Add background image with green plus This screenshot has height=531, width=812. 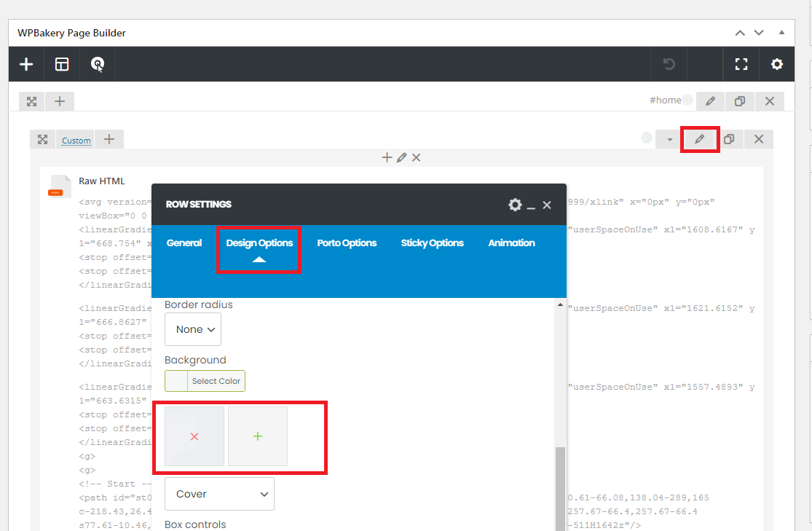point(257,436)
